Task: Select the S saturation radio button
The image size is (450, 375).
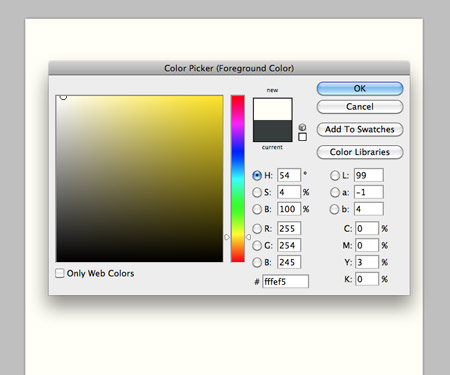Action: [257, 192]
